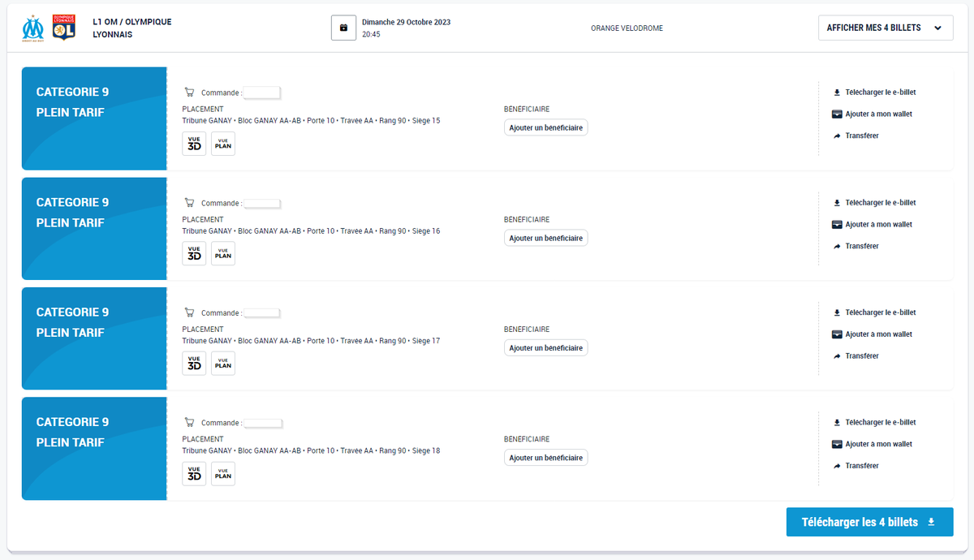
Task: Click the Olympique Lyonnais club logo
Action: click(63, 28)
